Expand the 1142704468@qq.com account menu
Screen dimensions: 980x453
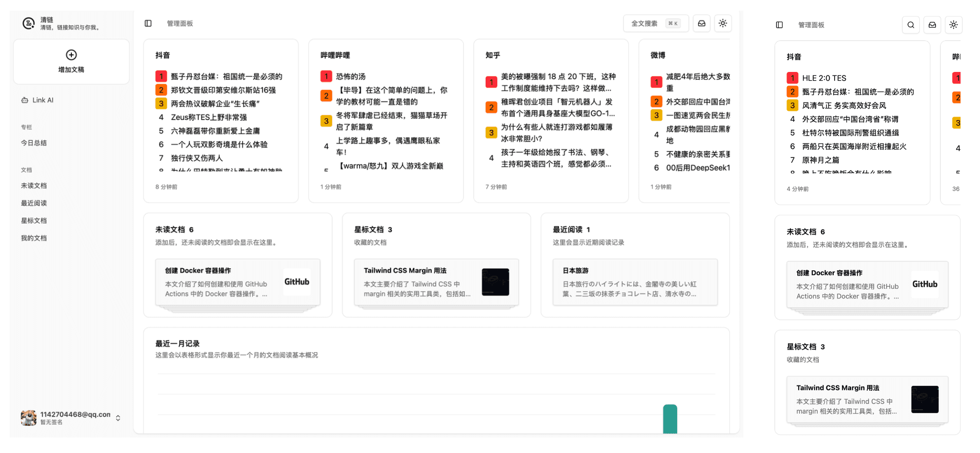click(x=118, y=418)
